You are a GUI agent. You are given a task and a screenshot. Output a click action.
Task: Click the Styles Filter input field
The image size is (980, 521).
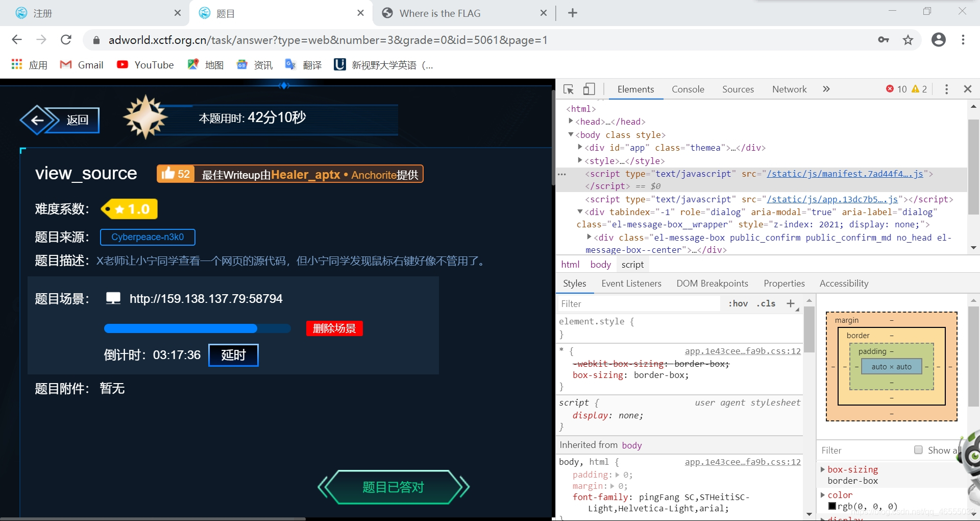tap(639, 304)
